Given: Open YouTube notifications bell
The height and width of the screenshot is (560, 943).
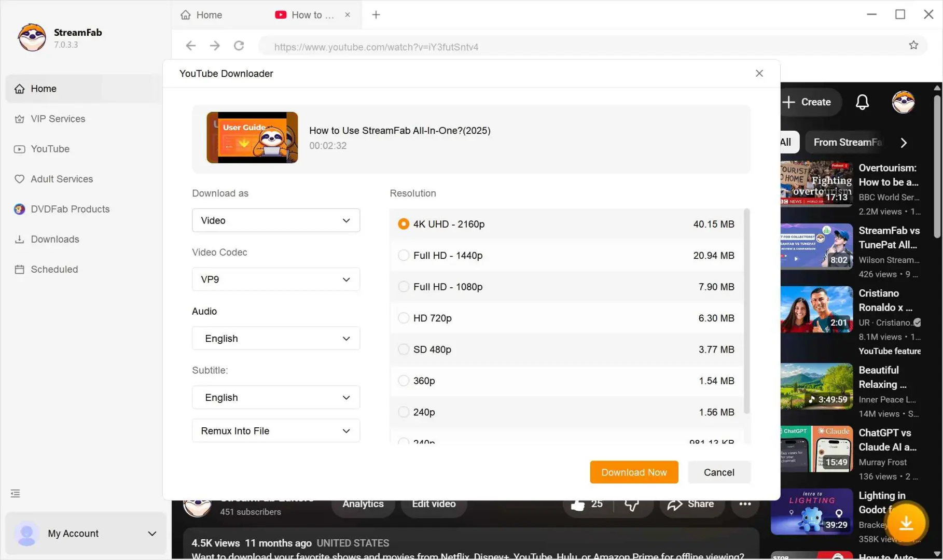Looking at the screenshot, I should point(862,102).
